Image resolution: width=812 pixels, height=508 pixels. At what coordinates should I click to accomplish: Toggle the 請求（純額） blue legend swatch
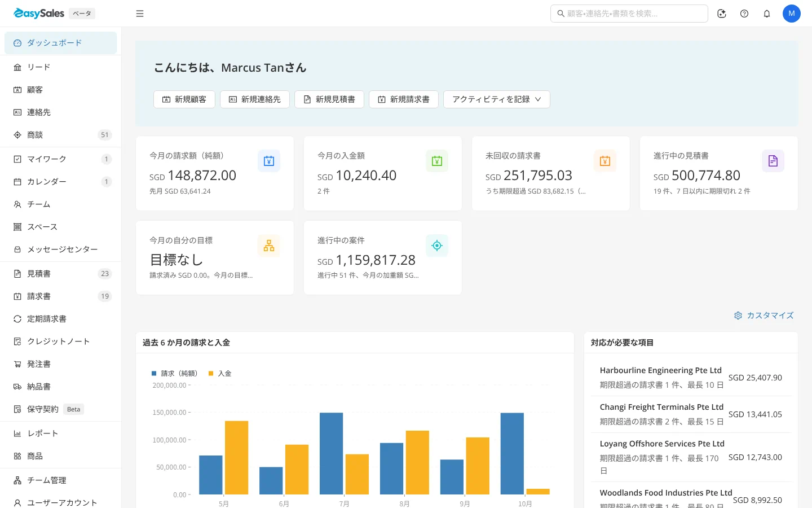pyautogui.click(x=154, y=374)
